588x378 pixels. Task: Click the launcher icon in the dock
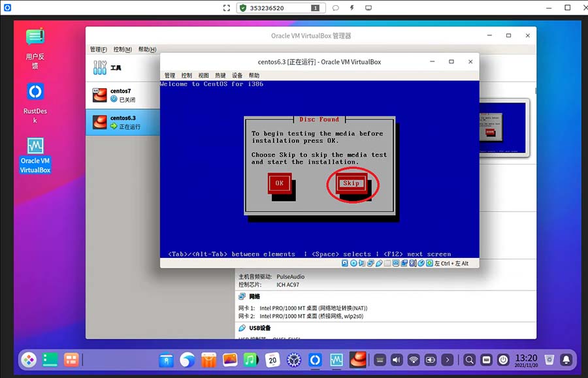[29, 359]
